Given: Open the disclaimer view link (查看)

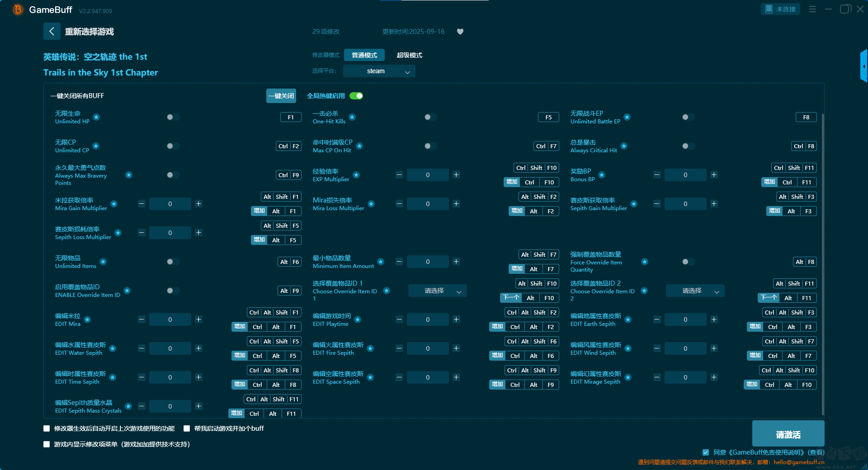Looking at the screenshot, I should point(816,452).
